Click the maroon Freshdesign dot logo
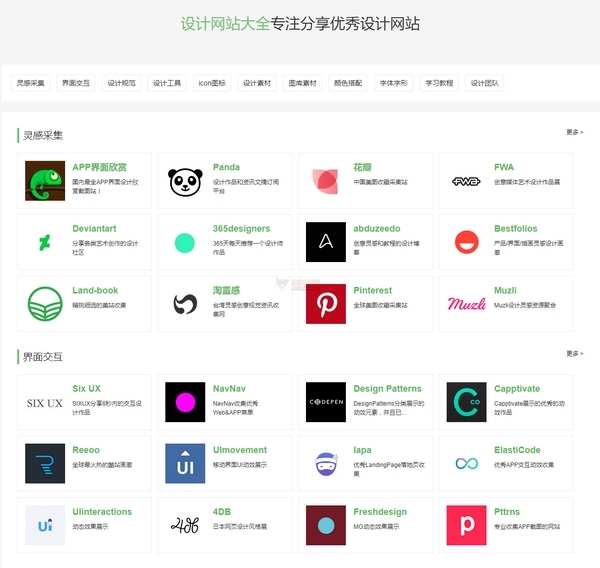Image resolution: width=600 pixels, height=568 pixels. [x=326, y=525]
